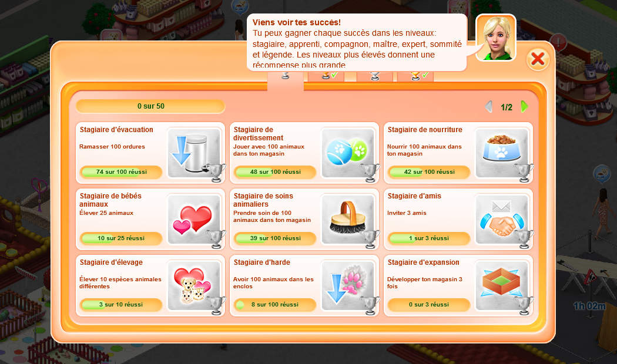This screenshot has width=617, height=364.
Task: Click the orange box expansion icon
Action: 502,286
